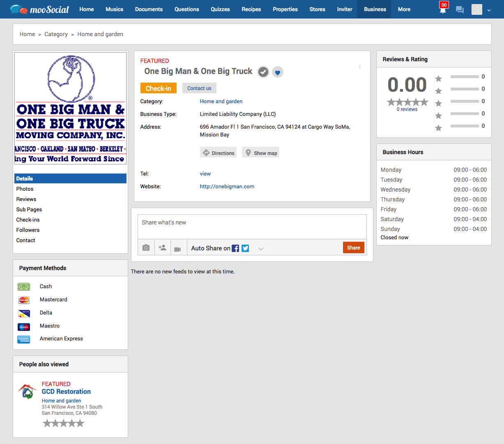Screen dimensions: 504x444
Task: Click the One Big Man company logo image
Action: (x=70, y=108)
